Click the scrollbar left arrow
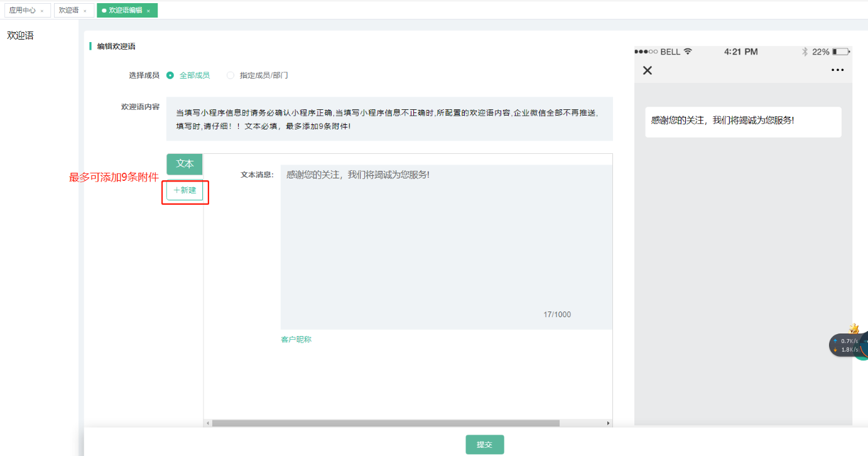 click(208, 423)
